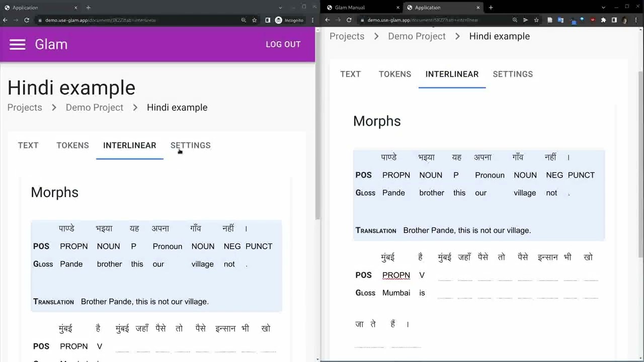Click the Glam title in the purple header
The image size is (644, 362).
pos(51,44)
